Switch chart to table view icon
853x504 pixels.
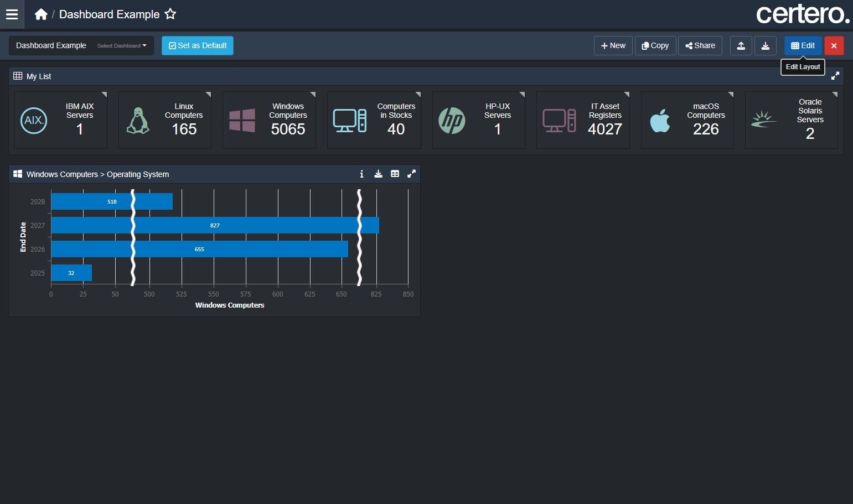pos(395,174)
